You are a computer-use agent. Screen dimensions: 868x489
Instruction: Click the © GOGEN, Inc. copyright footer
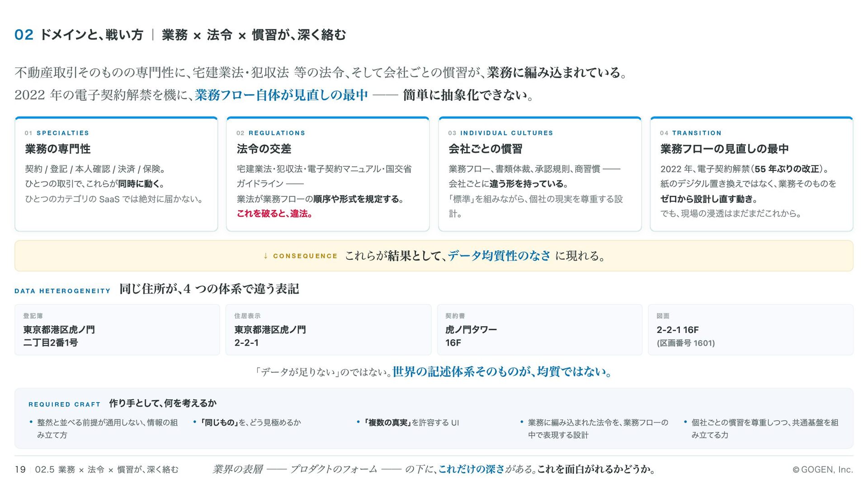click(823, 470)
